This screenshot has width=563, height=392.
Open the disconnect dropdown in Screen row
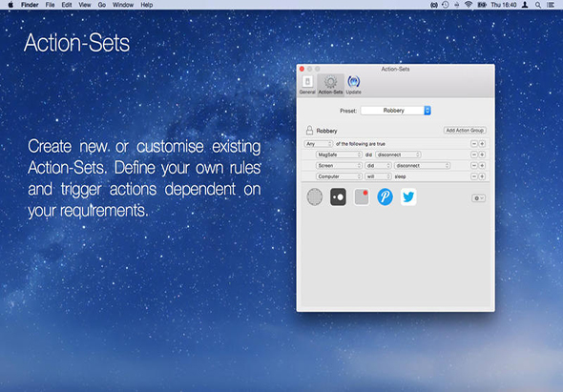(x=422, y=166)
